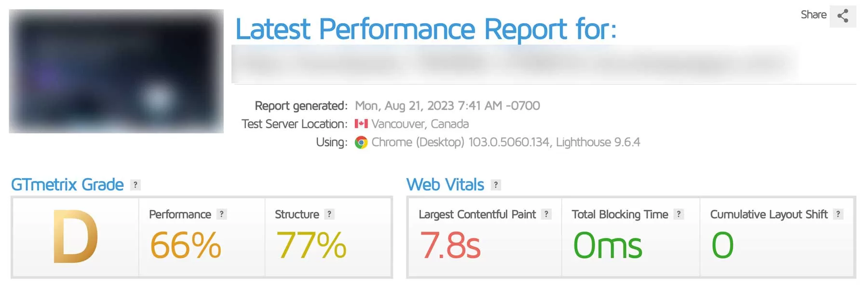Click the blurred site screenshot thumbnail
Image resolution: width=868 pixels, height=302 pixels.
[x=116, y=71]
